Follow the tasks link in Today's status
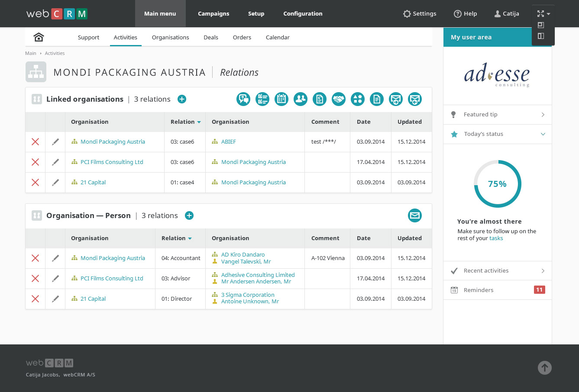 click(x=496, y=238)
